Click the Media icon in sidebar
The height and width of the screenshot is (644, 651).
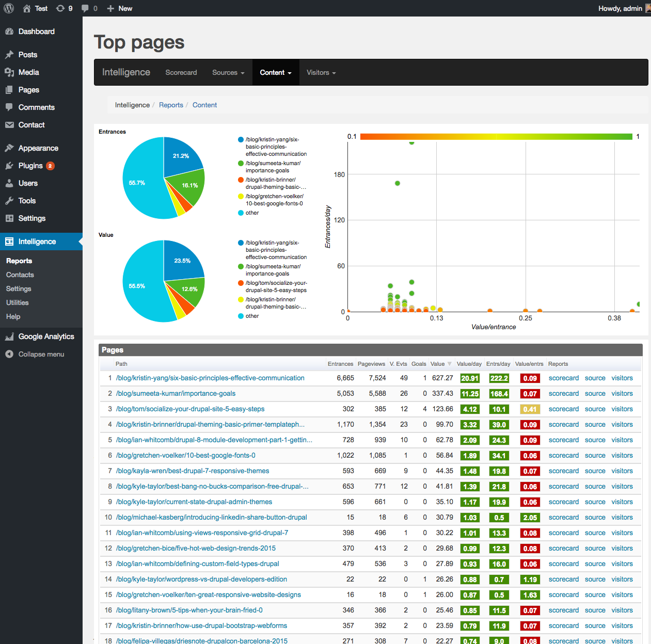click(9, 72)
